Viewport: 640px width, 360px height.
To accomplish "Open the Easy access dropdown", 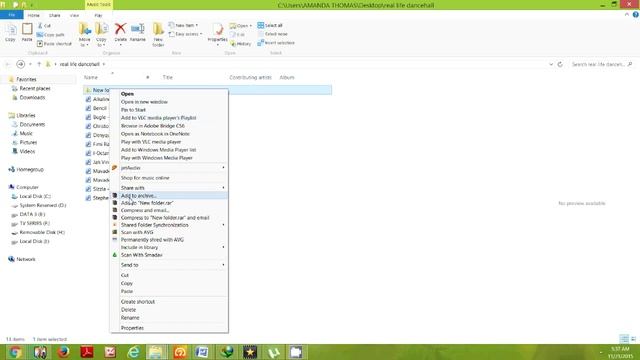I will click(186, 34).
